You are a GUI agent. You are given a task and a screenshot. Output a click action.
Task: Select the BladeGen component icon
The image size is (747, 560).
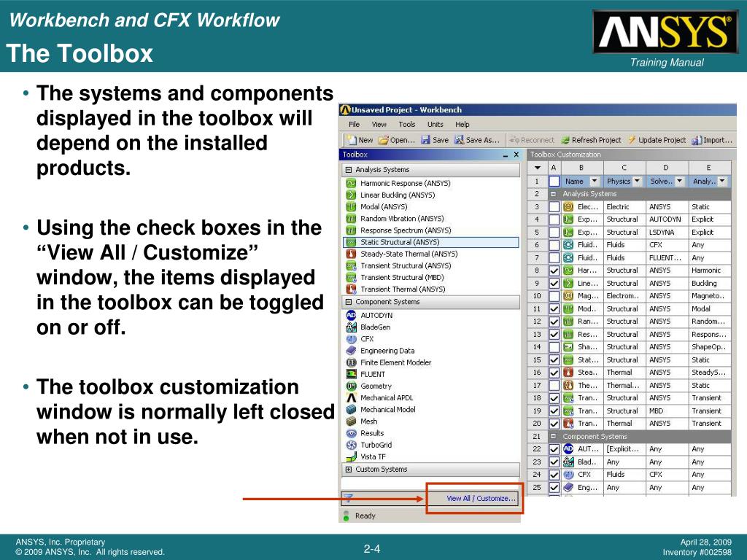tap(351, 327)
